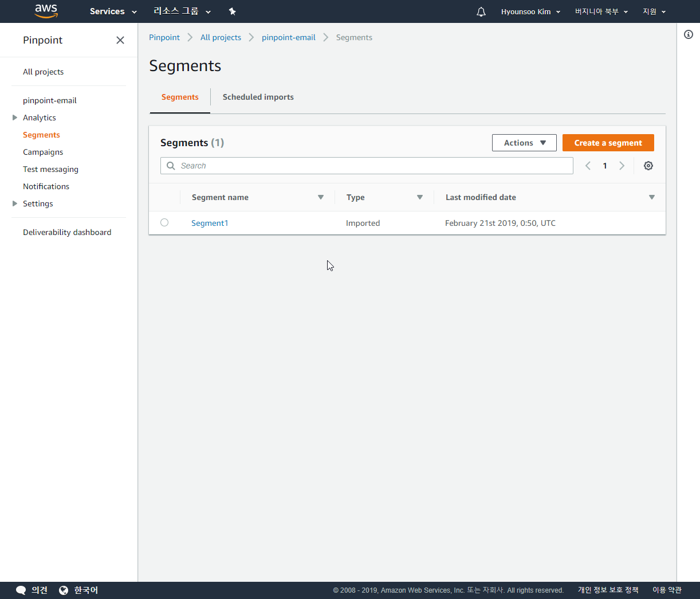The image size is (700, 599).
Task: Click the pin shortcut icon
Action: point(232,11)
